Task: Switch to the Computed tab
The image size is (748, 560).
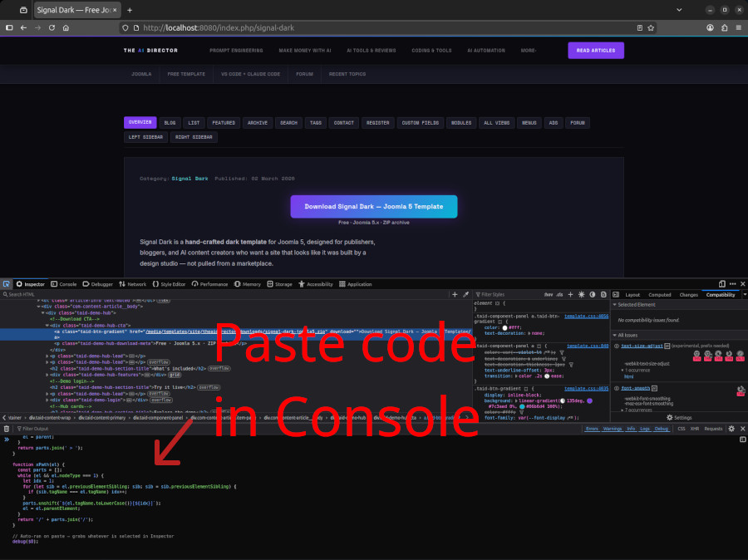Action: 659,294
